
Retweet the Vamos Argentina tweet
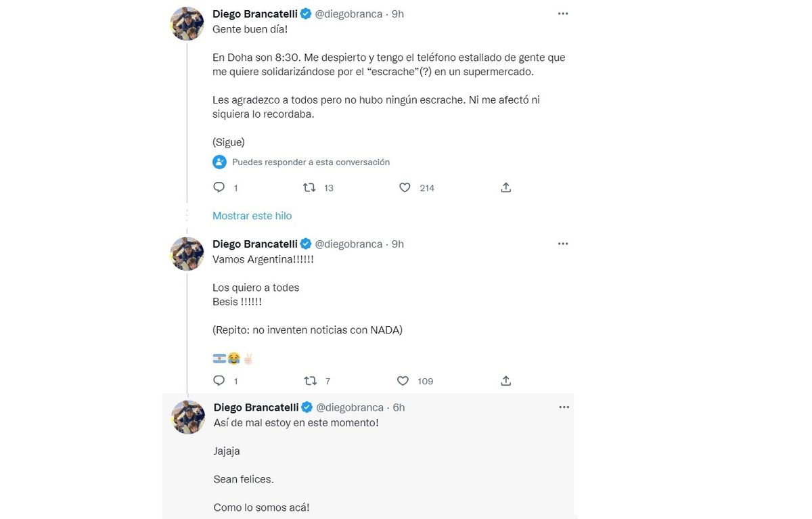tap(310, 381)
